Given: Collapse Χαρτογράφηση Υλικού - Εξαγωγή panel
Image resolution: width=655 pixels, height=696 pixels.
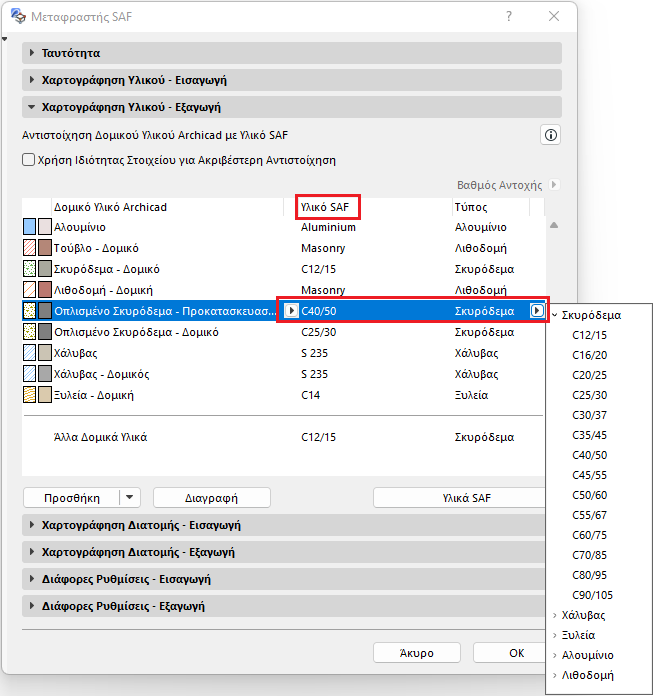Looking at the screenshot, I should (x=32, y=107).
